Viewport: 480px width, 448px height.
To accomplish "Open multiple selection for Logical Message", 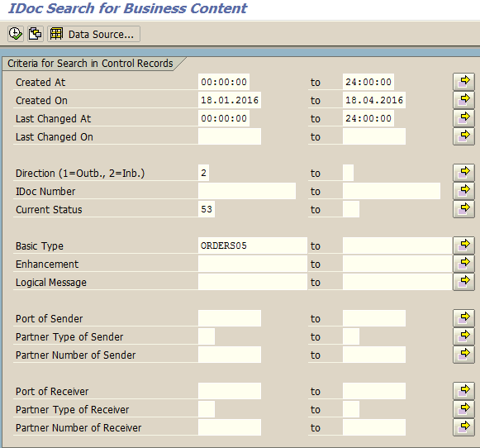I will [x=463, y=282].
